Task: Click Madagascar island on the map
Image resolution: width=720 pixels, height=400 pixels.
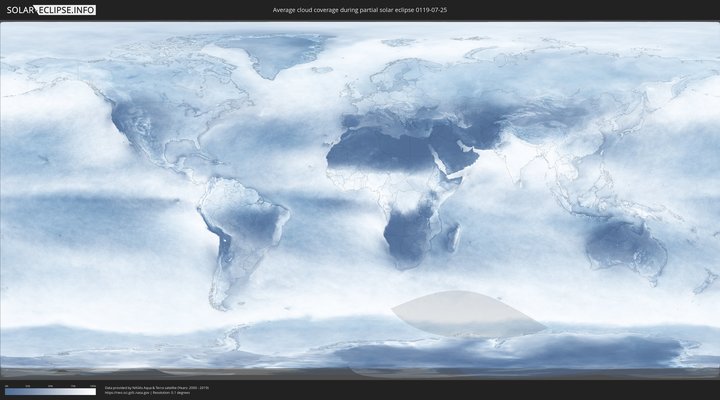Action: [x=452, y=237]
